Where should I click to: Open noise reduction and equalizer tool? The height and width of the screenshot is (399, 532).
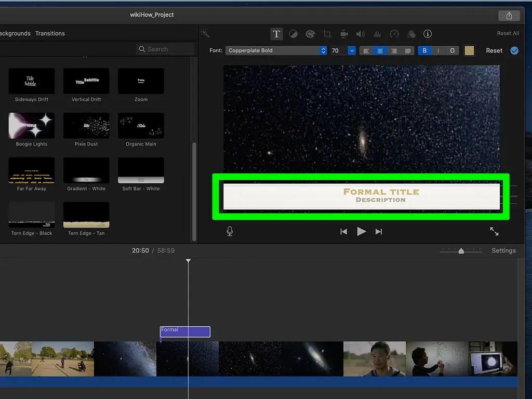(x=377, y=34)
